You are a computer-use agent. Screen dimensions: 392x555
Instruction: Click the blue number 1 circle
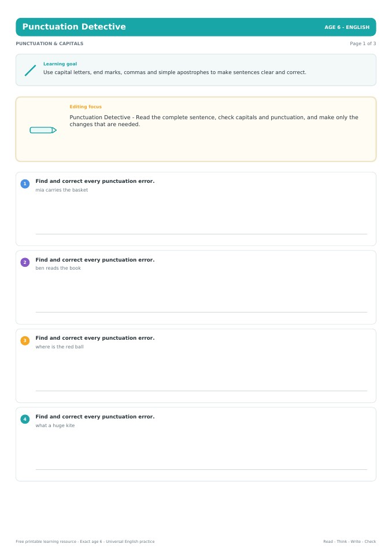tap(25, 183)
